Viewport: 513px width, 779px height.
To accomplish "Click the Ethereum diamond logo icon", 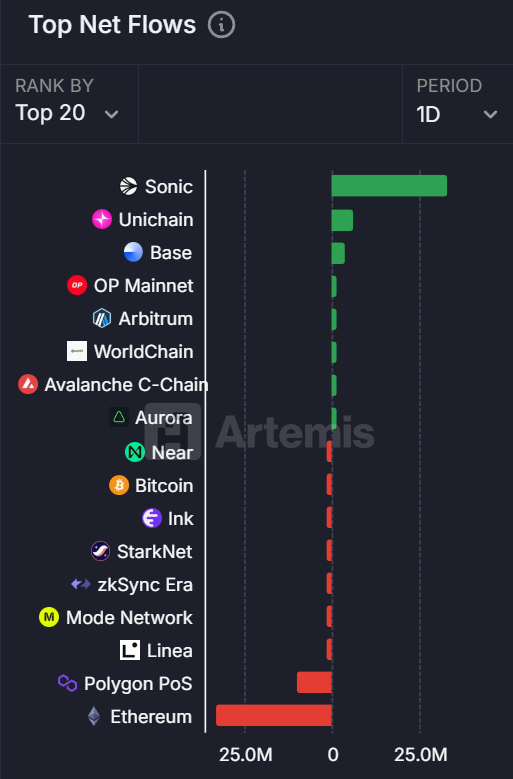I will point(94,716).
